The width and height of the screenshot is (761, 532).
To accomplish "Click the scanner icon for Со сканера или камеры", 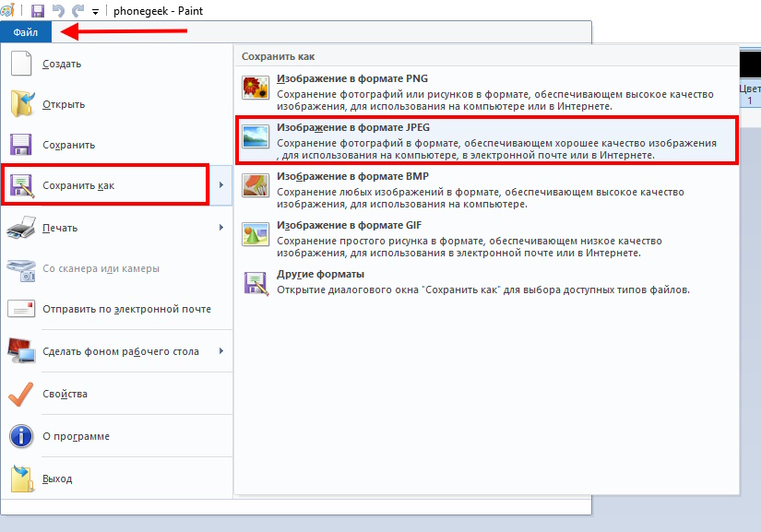I will pos(21,270).
